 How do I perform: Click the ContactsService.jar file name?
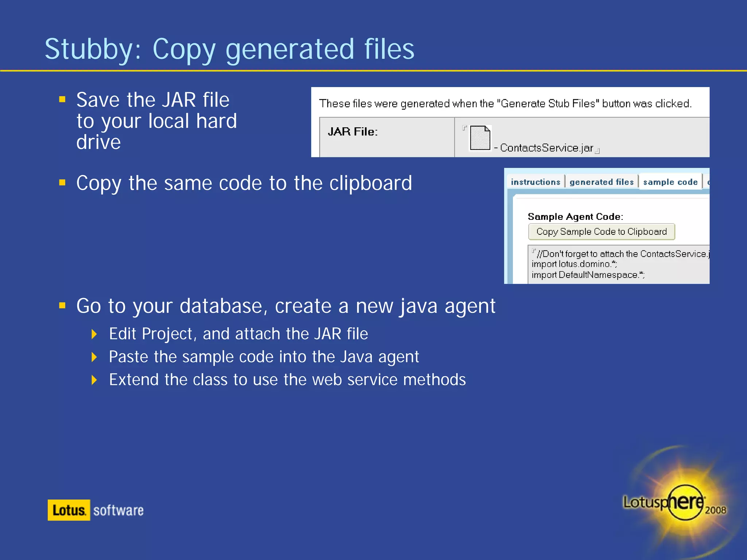(x=546, y=148)
